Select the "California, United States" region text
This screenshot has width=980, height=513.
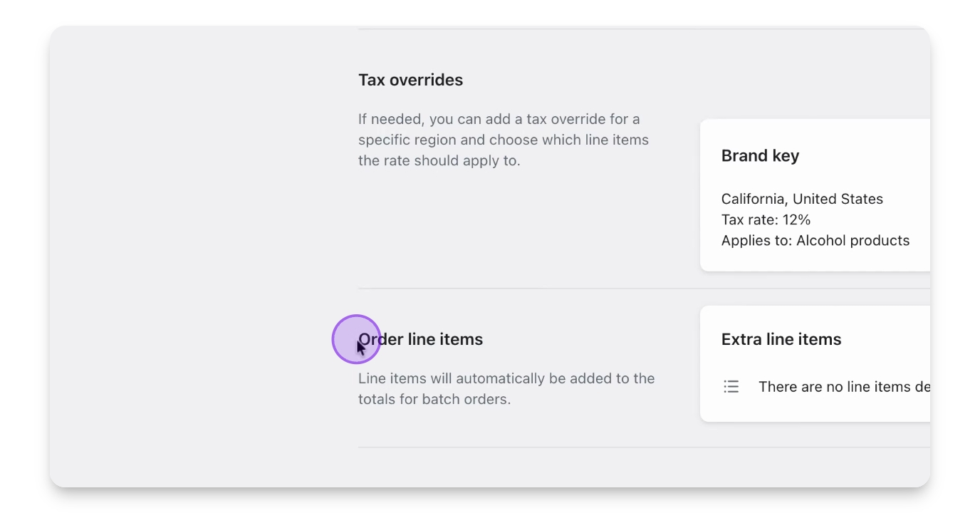[802, 199]
